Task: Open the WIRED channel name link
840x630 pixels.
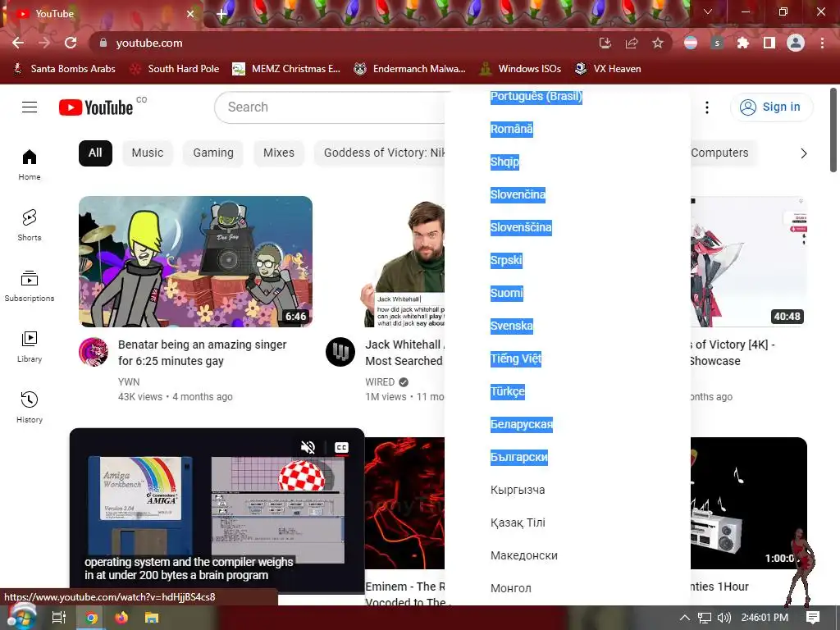Action: tap(380, 382)
